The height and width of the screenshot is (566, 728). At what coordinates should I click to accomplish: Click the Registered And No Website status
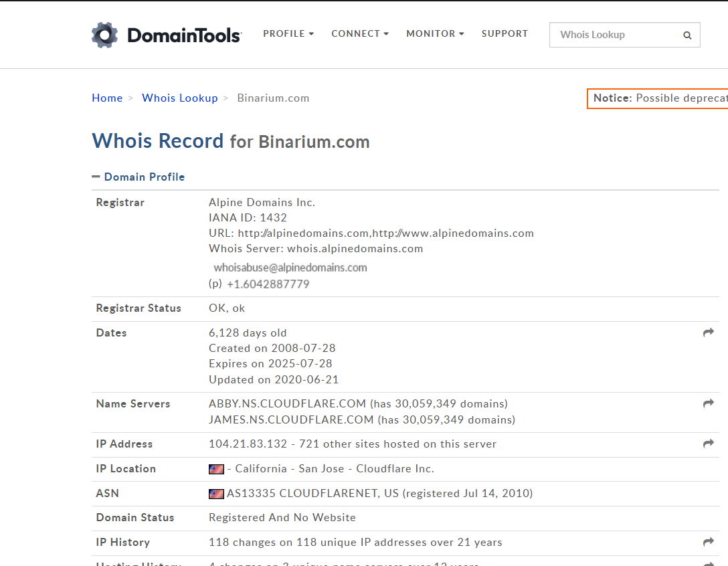(282, 518)
